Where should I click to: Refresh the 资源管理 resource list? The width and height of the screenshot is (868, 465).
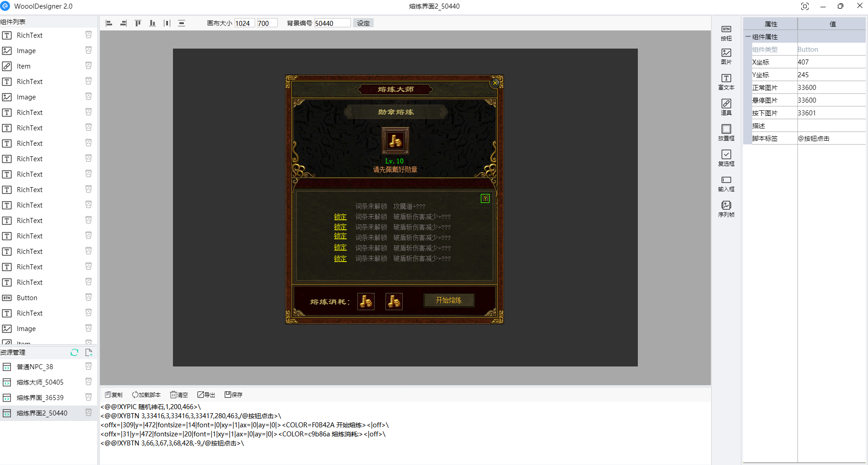74,352
